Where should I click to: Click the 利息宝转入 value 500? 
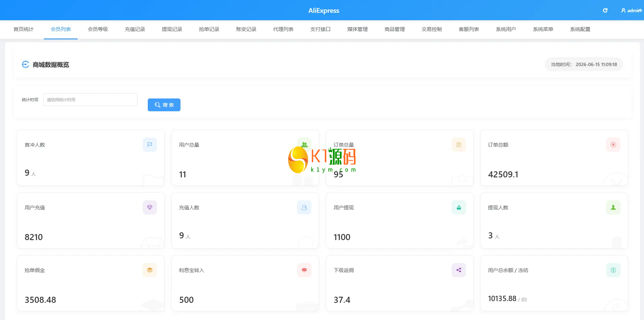pyautogui.click(x=186, y=300)
